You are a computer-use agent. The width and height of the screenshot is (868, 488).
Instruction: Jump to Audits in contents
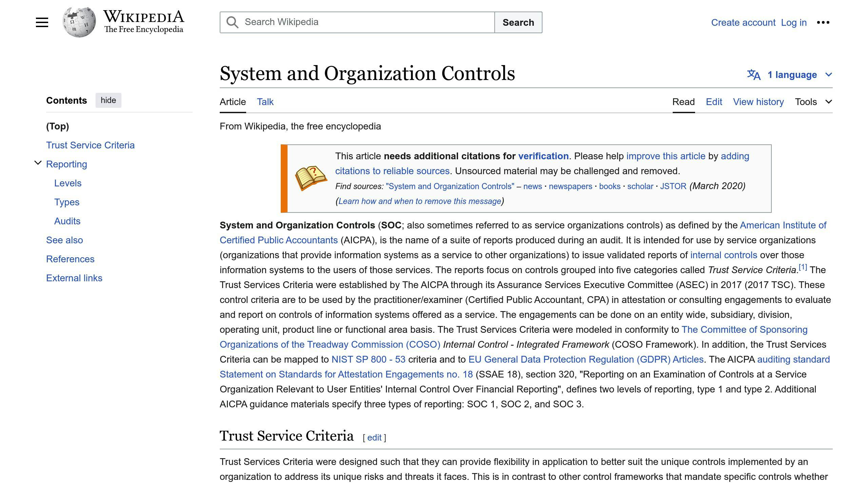click(x=67, y=221)
